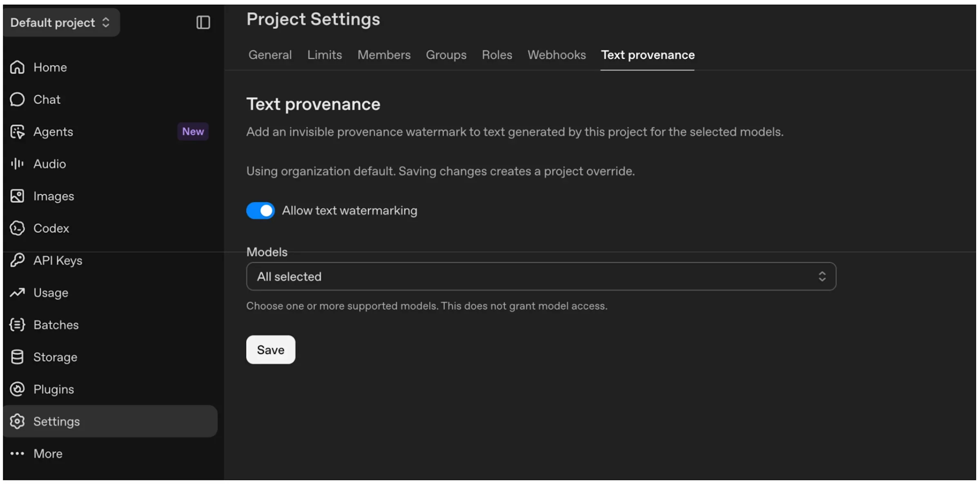Viewport: 980px width, 486px height.
Task: Open the Members tab
Action: (384, 55)
